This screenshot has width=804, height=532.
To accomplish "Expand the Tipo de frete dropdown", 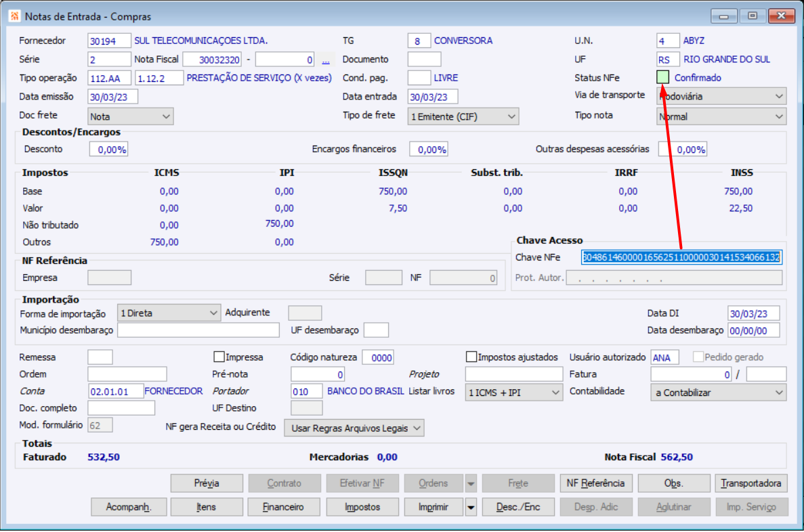I will [463, 116].
